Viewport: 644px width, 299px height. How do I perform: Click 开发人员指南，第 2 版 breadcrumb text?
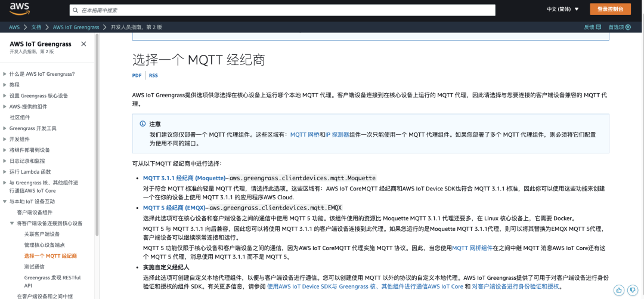pos(137,27)
